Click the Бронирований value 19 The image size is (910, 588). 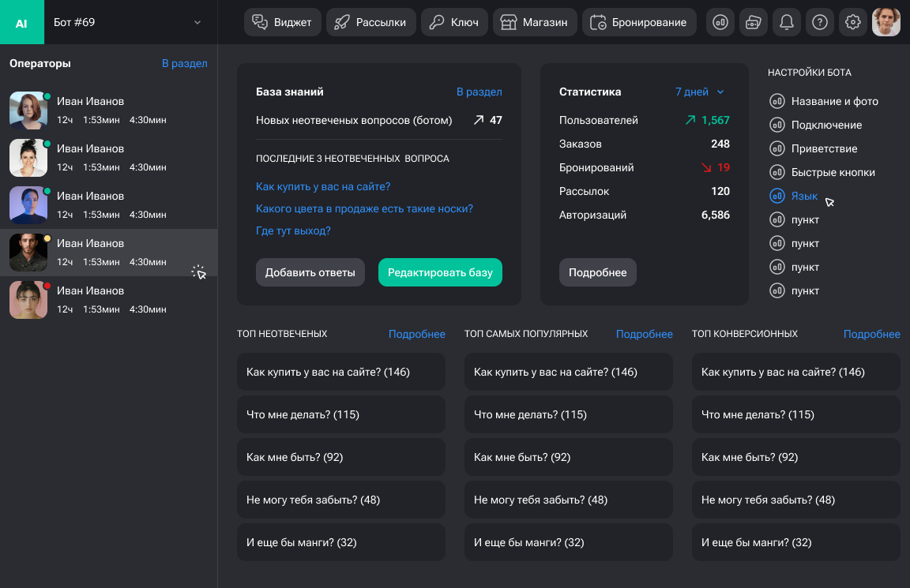(x=724, y=167)
